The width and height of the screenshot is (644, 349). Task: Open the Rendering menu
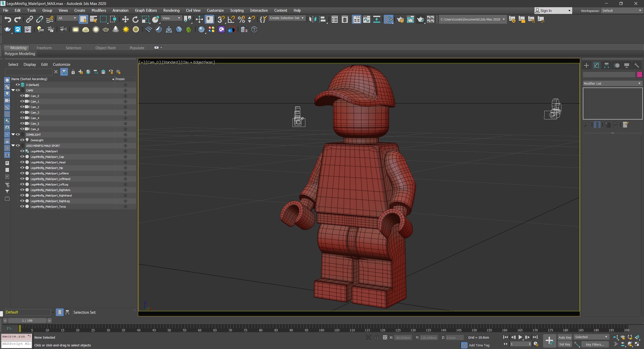point(171,10)
